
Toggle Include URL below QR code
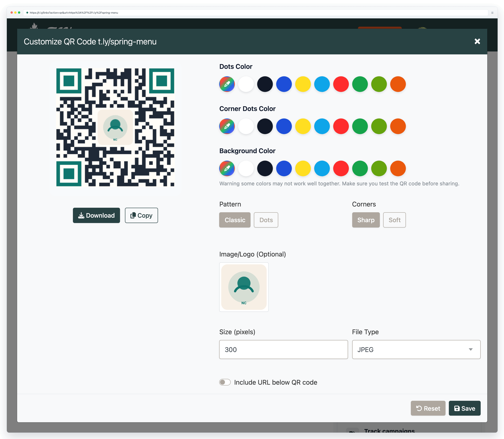(x=225, y=382)
